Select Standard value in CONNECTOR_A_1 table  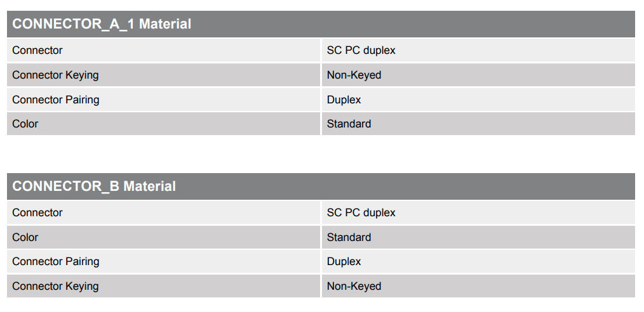click(x=349, y=124)
